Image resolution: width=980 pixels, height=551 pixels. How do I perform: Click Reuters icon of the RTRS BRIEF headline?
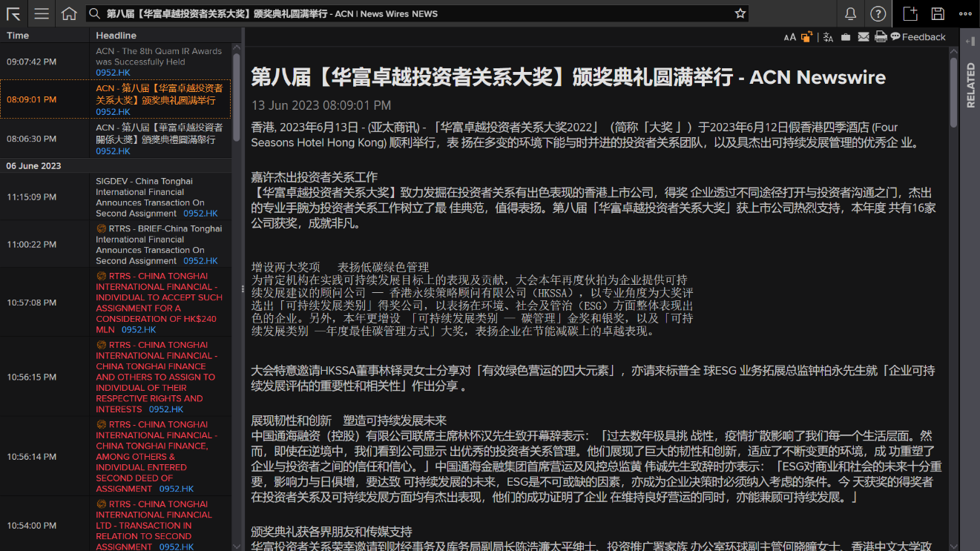click(x=101, y=228)
